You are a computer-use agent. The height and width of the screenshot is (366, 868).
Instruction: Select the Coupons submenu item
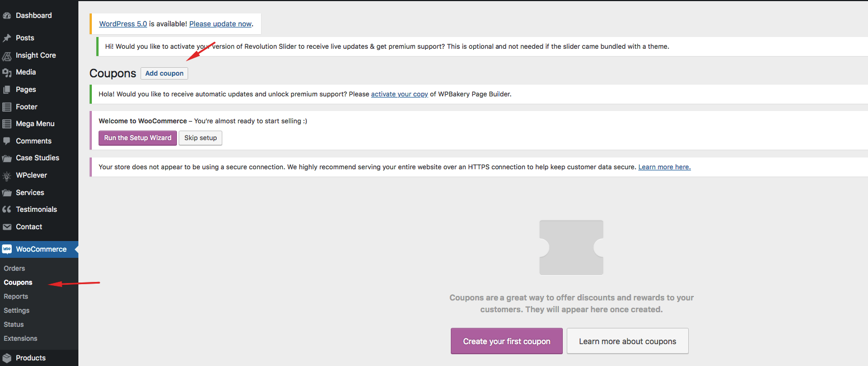coord(18,282)
